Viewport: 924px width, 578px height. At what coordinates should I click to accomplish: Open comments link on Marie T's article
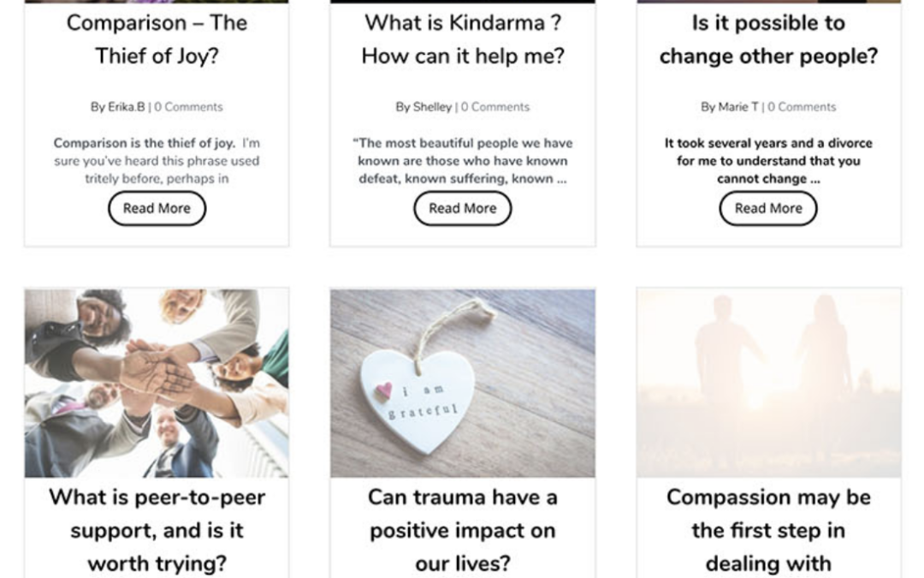pos(802,107)
